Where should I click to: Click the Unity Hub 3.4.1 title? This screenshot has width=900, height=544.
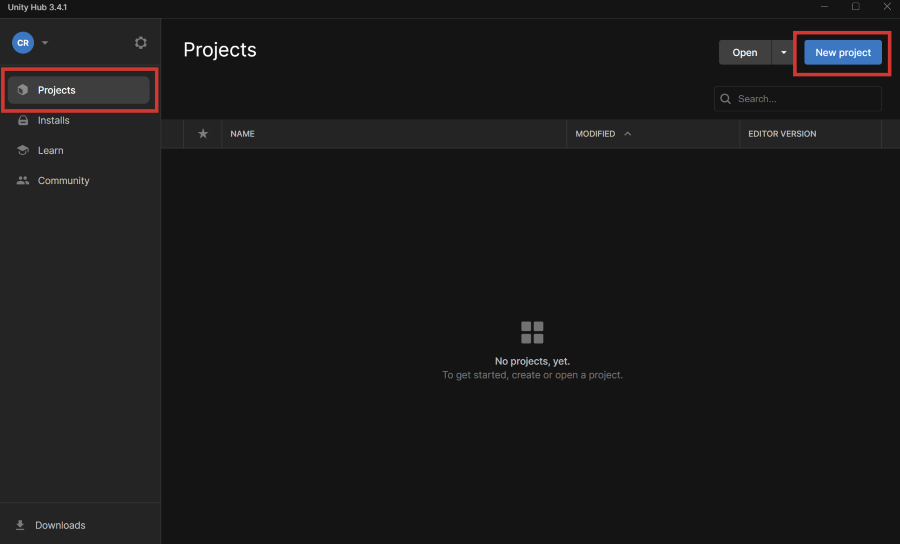pyautogui.click(x=37, y=7)
